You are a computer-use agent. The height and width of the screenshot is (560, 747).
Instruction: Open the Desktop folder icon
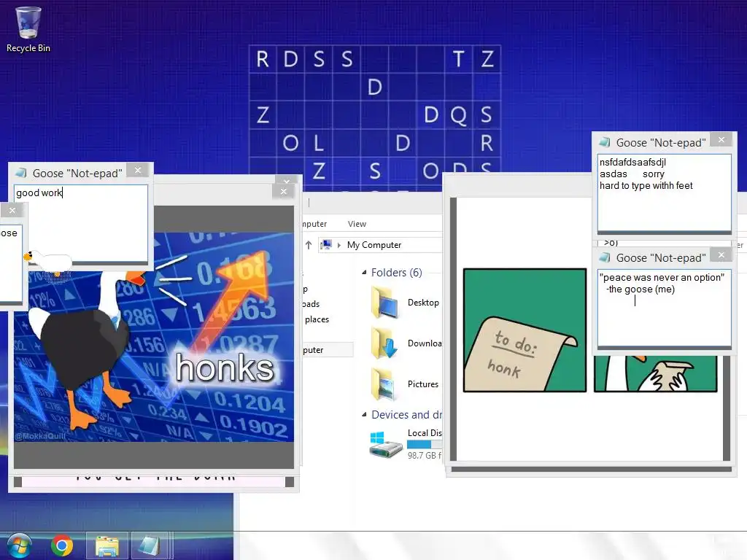(x=384, y=303)
